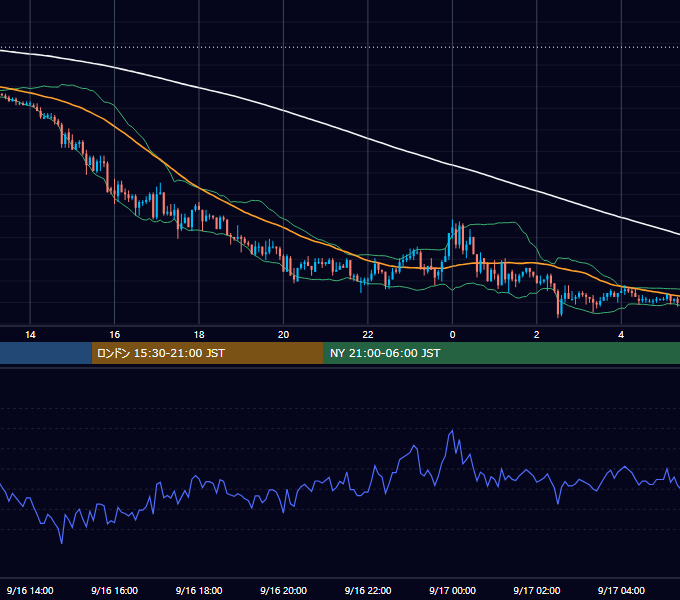This screenshot has width=680, height=600.
Task: Select the NY 21:00-06:00 JST session bar
Action: (x=502, y=353)
